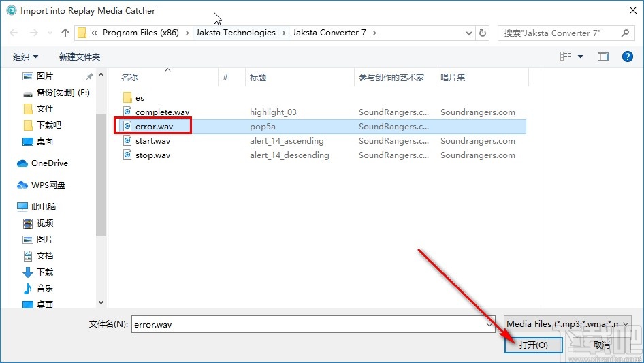Click the start.wav audio file icon
Viewport: 644px width, 363px height.
(x=127, y=140)
